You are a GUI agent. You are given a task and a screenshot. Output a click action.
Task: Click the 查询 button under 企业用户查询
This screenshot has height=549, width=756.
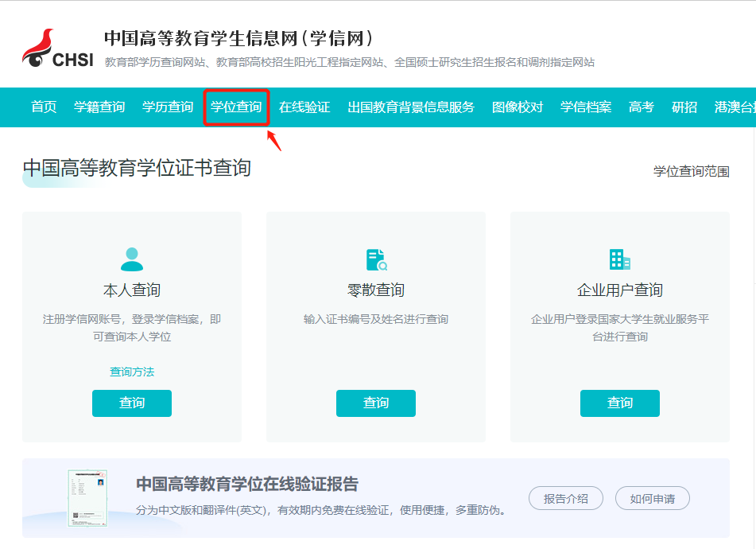(x=619, y=403)
